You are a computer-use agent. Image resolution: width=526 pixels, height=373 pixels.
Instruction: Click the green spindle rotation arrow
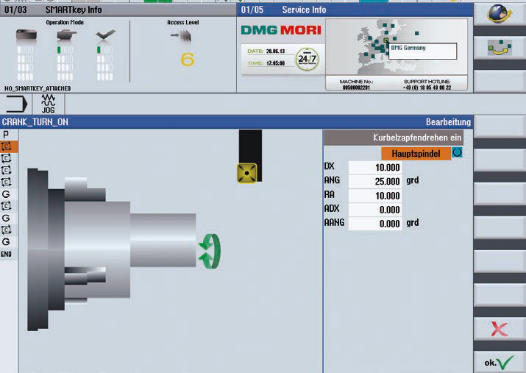tap(210, 251)
